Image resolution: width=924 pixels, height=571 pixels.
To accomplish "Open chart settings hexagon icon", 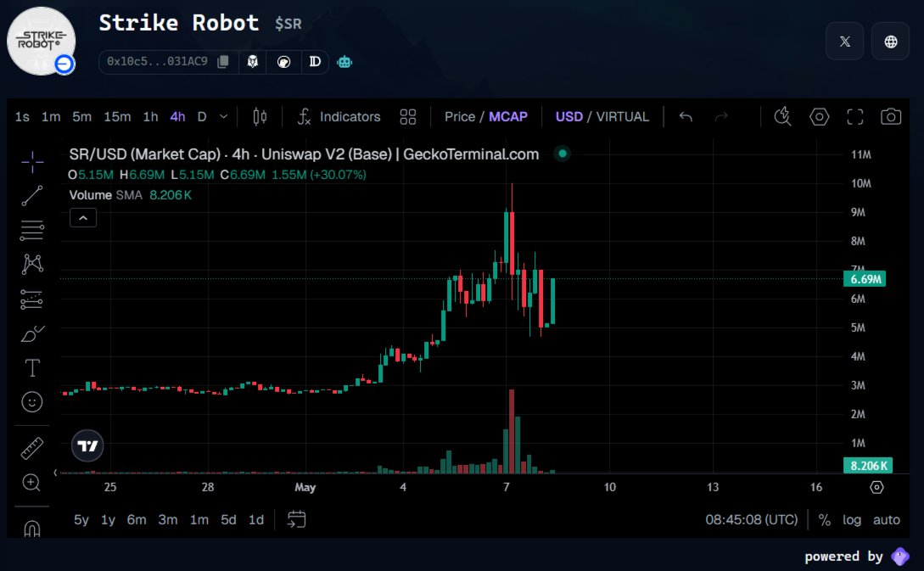I will [819, 117].
